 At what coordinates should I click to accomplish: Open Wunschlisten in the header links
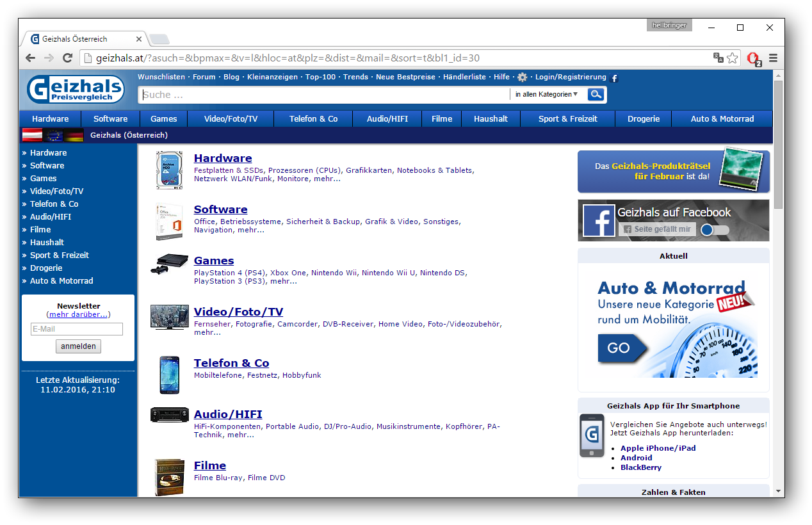pos(163,77)
